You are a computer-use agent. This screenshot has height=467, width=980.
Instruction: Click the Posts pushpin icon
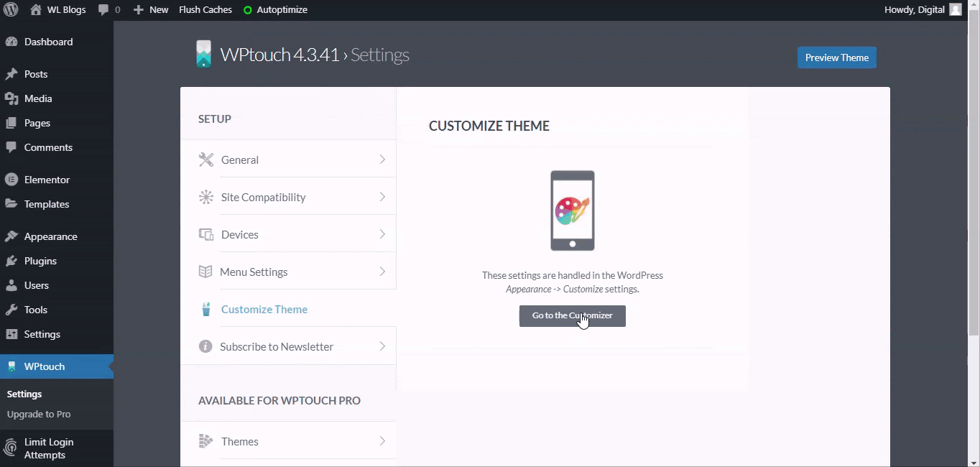[11, 74]
